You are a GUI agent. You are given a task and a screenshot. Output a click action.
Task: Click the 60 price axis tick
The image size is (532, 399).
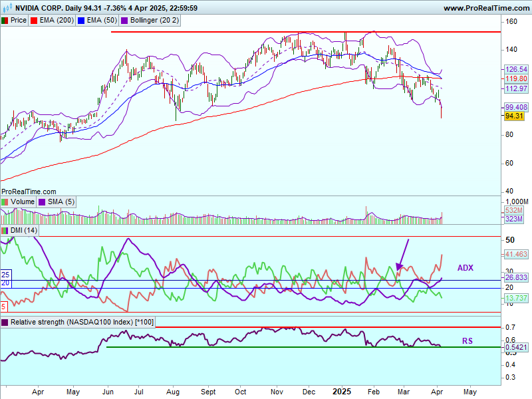(x=509, y=163)
